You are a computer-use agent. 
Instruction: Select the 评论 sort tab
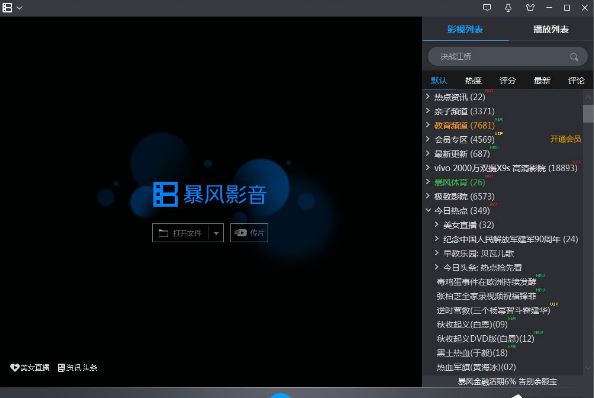click(x=576, y=80)
